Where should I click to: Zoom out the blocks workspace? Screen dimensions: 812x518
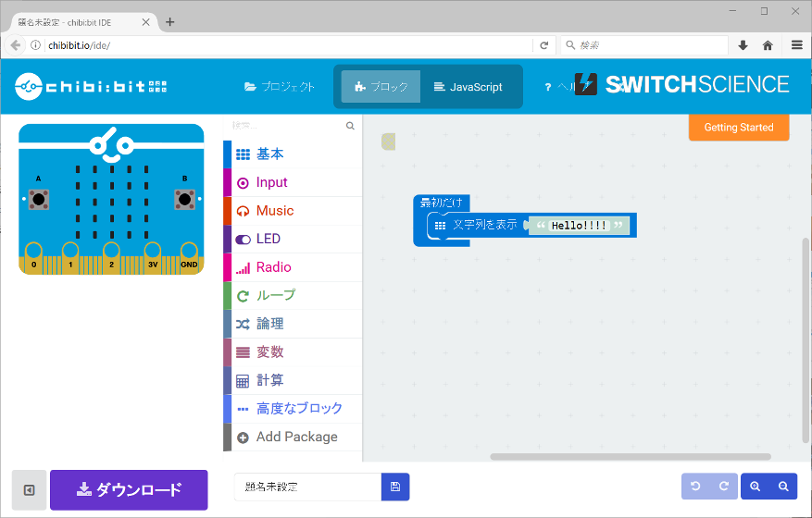click(783, 487)
